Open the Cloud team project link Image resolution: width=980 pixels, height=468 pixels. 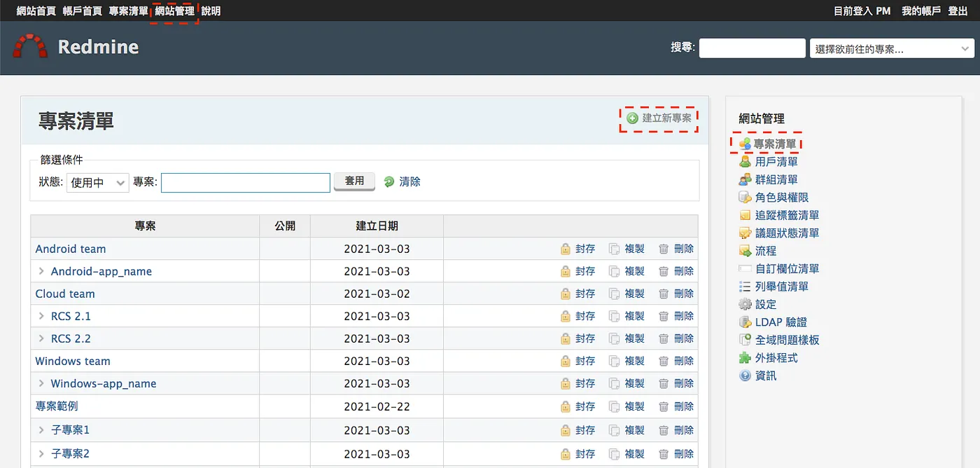(65, 294)
